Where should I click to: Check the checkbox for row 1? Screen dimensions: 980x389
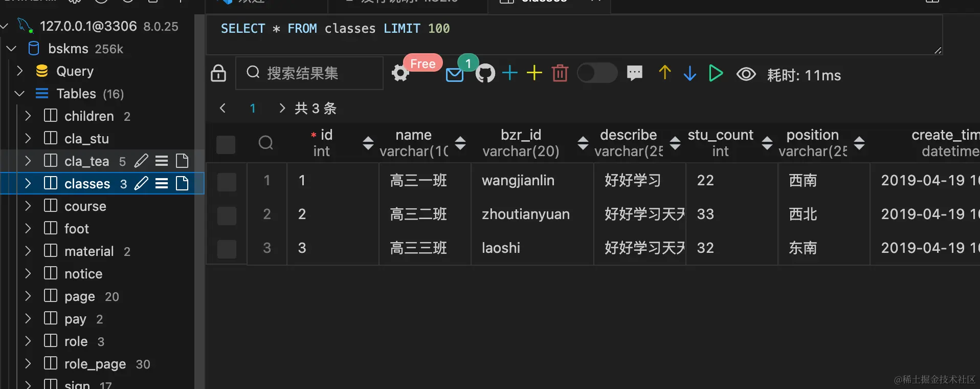[x=227, y=181]
